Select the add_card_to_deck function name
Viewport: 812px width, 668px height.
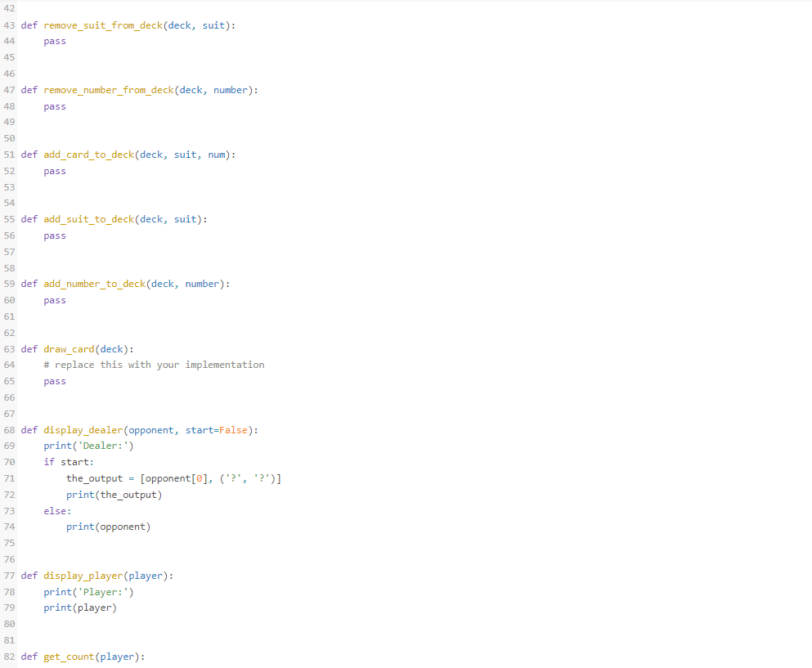[88, 155]
